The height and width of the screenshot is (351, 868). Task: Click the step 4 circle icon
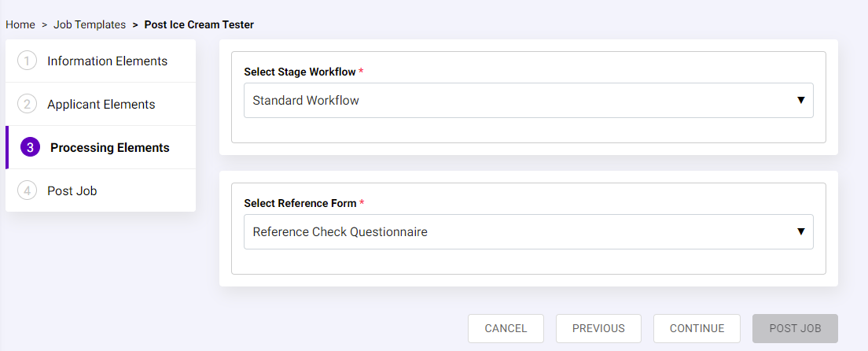click(27, 190)
